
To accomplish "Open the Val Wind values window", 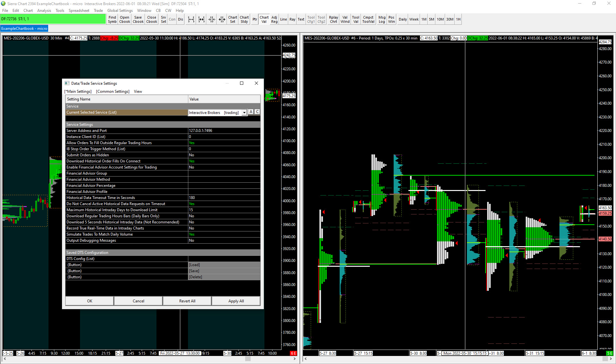I will pos(345,20).
